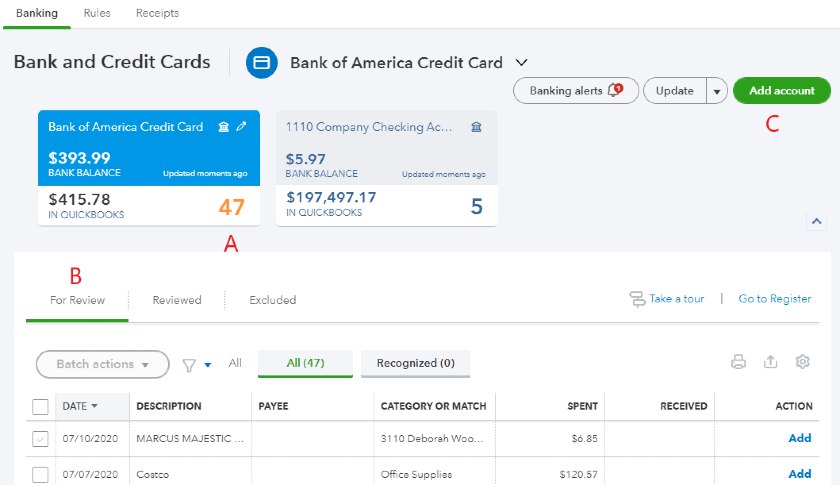Select the Recognized (0) tab
Viewport: 840px width, 485px height.
pos(415,363)
